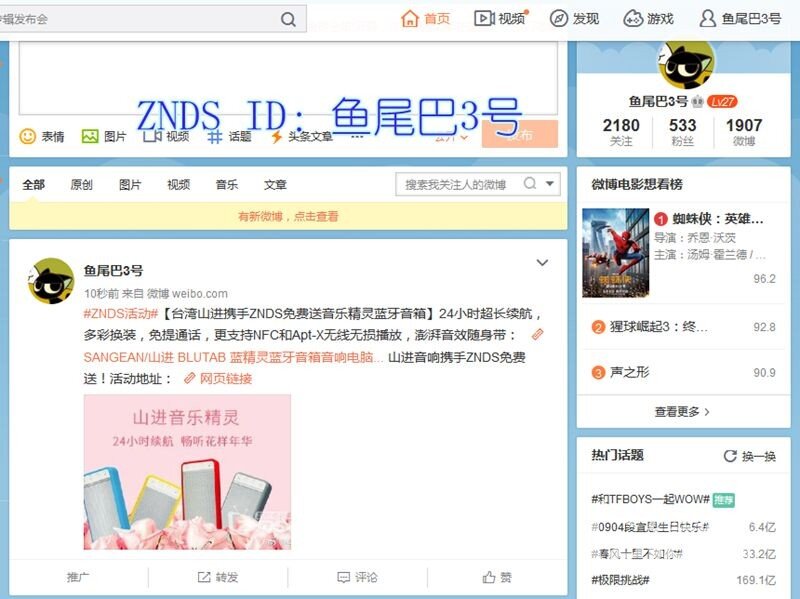Open 鱼尾巴3号 username link on the post

113,270
